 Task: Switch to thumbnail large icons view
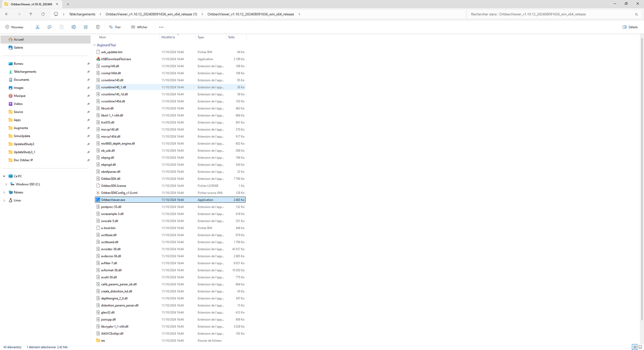coord(640,347)
